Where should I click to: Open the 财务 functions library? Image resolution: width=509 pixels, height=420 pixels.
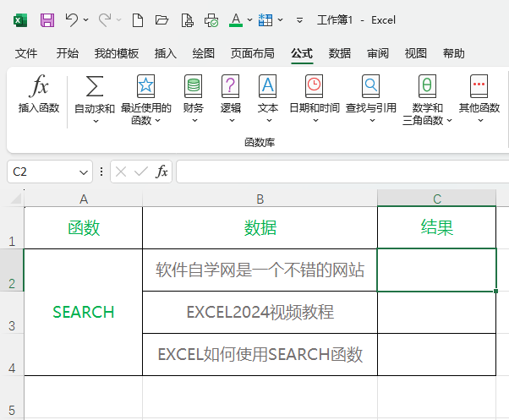click(x=194, y=99)
